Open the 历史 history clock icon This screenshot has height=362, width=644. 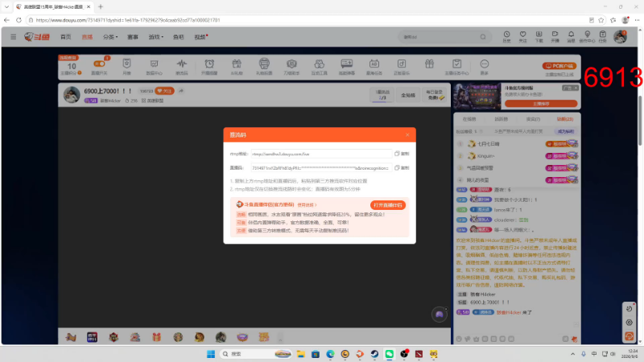(506, 36)
